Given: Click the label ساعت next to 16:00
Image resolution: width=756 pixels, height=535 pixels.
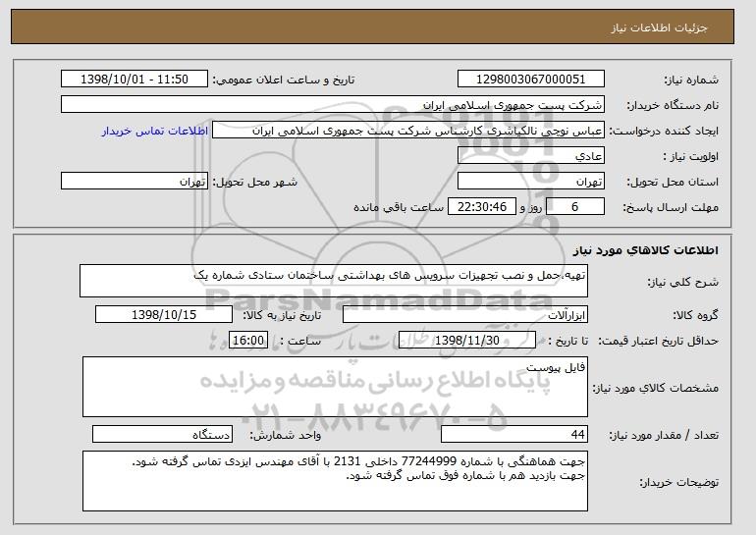Looking at the screenshot, I should pos(300,341).
